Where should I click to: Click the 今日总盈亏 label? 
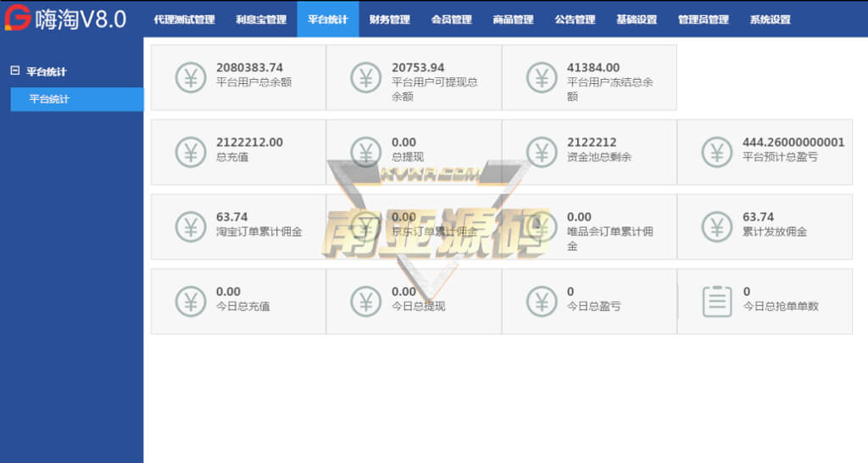[x=594, y=306]
